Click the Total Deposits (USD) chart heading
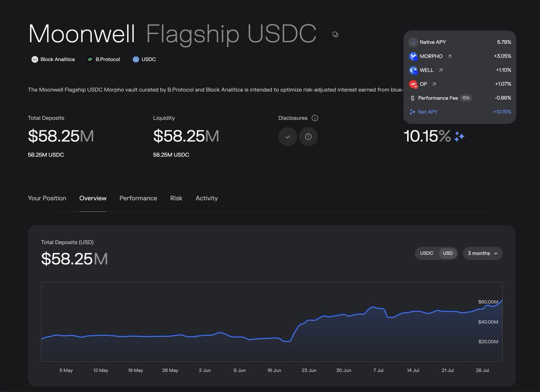Viewport: 540px width, 392px height. [x=67, y=242]
